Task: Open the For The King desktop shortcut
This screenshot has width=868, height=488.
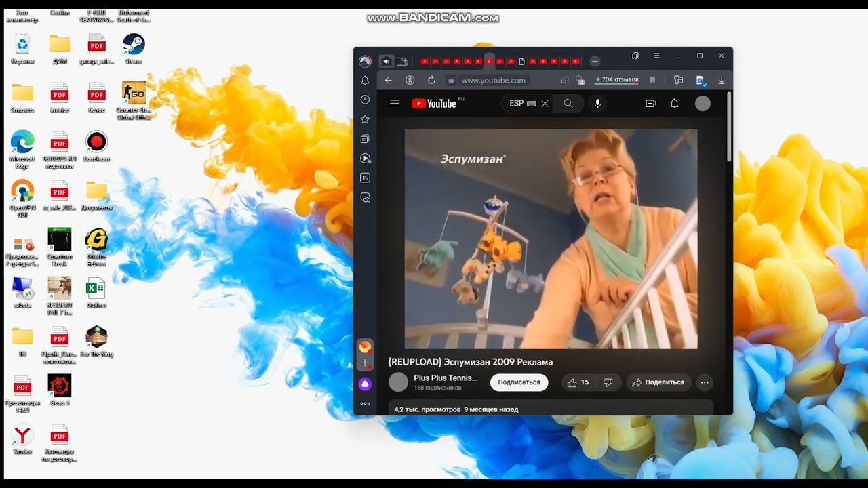Action: (96, 342)
